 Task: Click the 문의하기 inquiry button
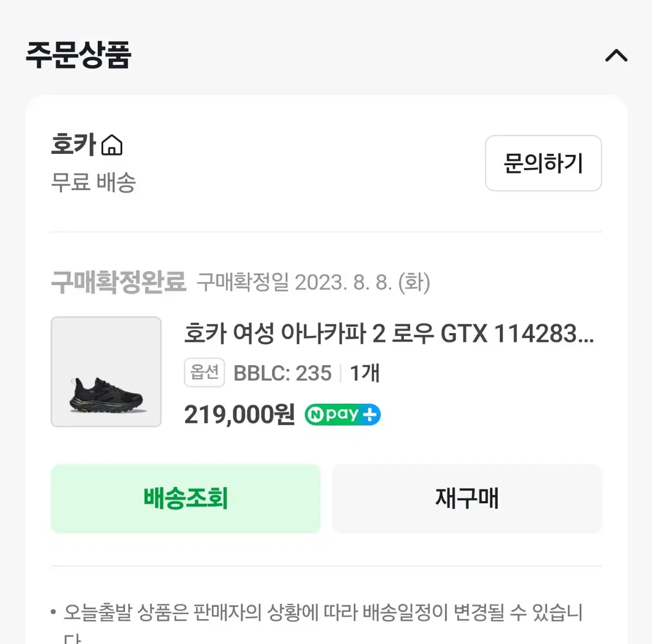point(543,163)
